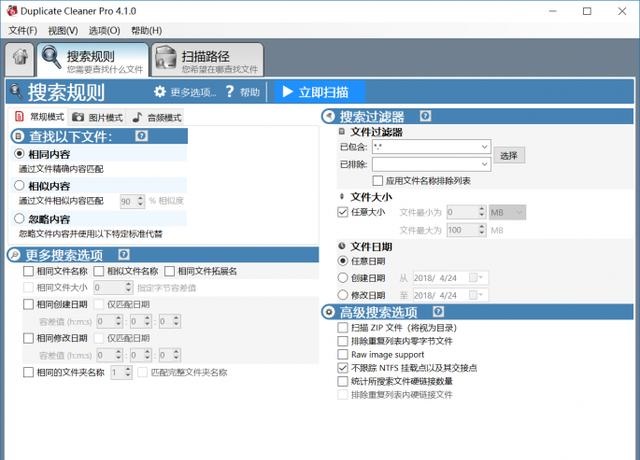Open help icon beside 搜索过滤器
Image resolution: width=640 pixels, height=460 pixels.
(425, 116)
